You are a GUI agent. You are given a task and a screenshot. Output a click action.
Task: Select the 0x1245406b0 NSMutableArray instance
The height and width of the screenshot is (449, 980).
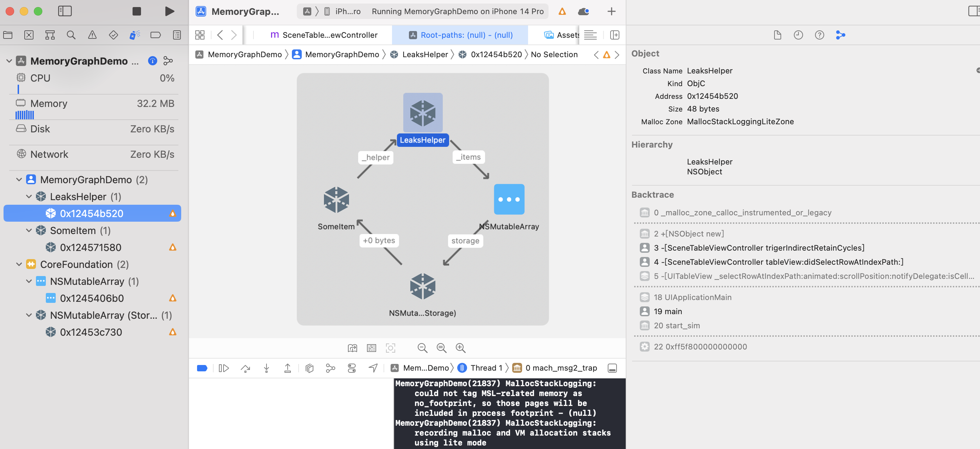click(92, 298)
